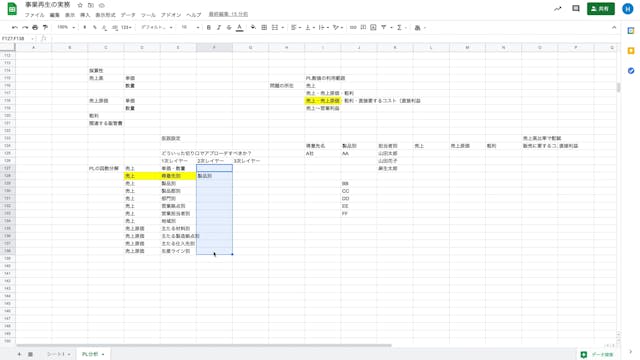
Task: Click the percent format icon
Action: pos(95,27)
